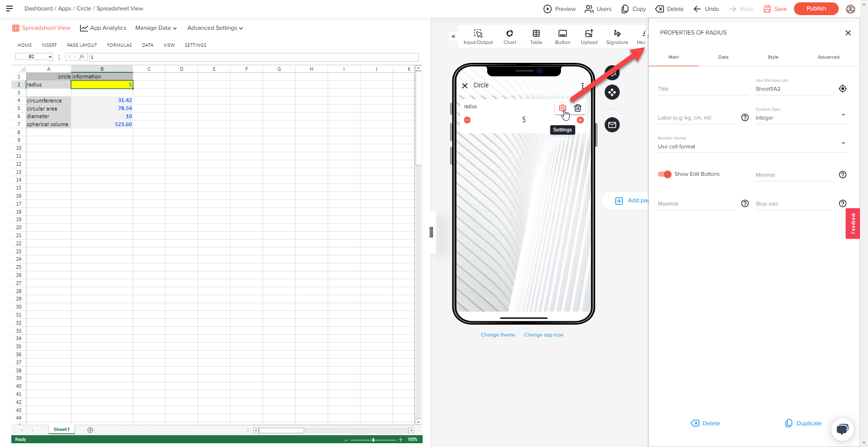The width and height of the screenshot is (868, 447).
Task: Increase radius with the plus button
Action: (x=580, y=120)
